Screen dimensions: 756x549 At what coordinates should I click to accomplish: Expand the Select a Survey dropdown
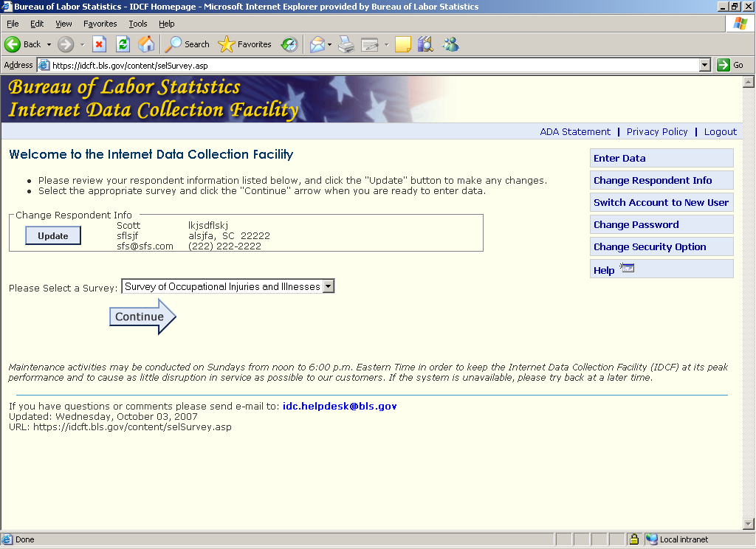tap(329, 286)
